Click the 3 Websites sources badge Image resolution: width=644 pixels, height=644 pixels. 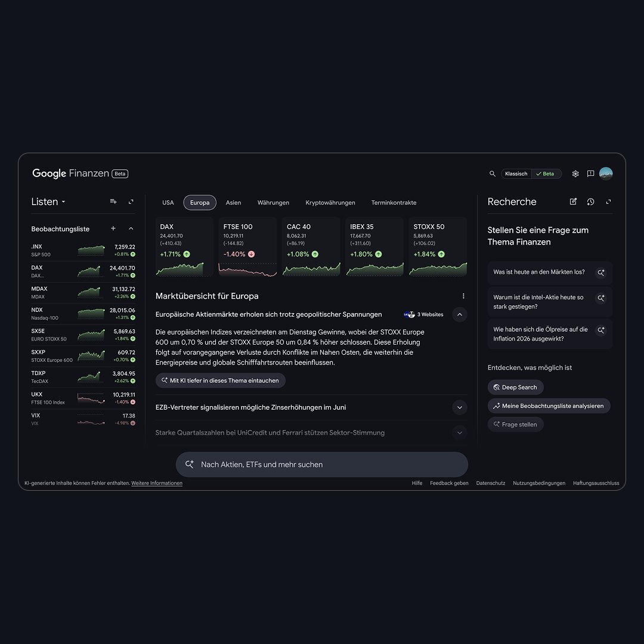coord(423,315)
